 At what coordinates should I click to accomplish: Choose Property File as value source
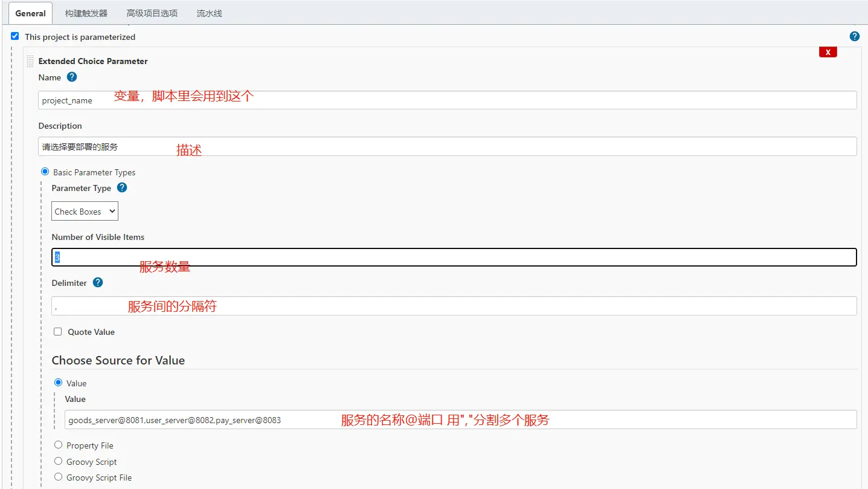59,445
